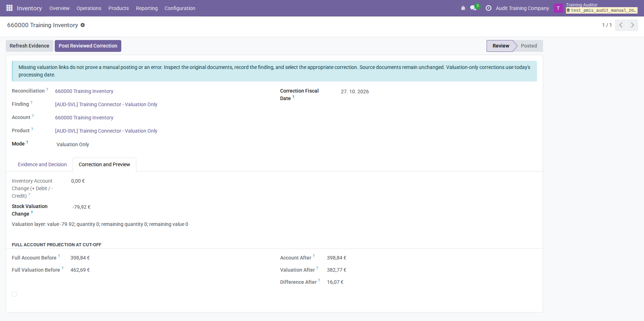Switch to Evidence and Decision tab
644x321 pixels.
tap(42, 164)
